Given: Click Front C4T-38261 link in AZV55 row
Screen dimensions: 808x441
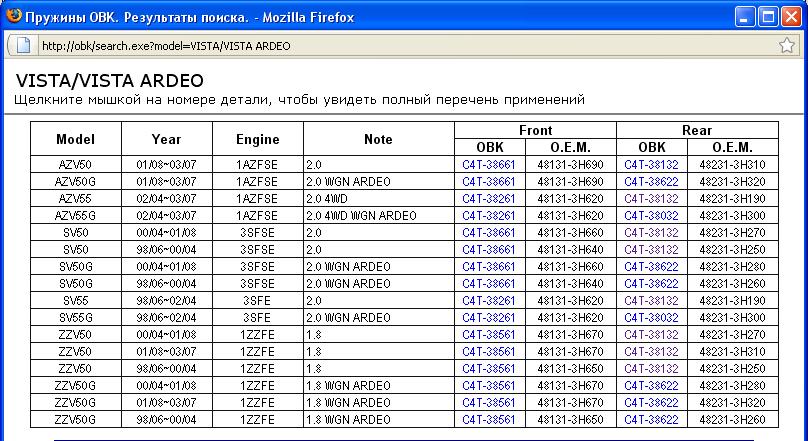Looking at the screenshot, I should point(488,199).
